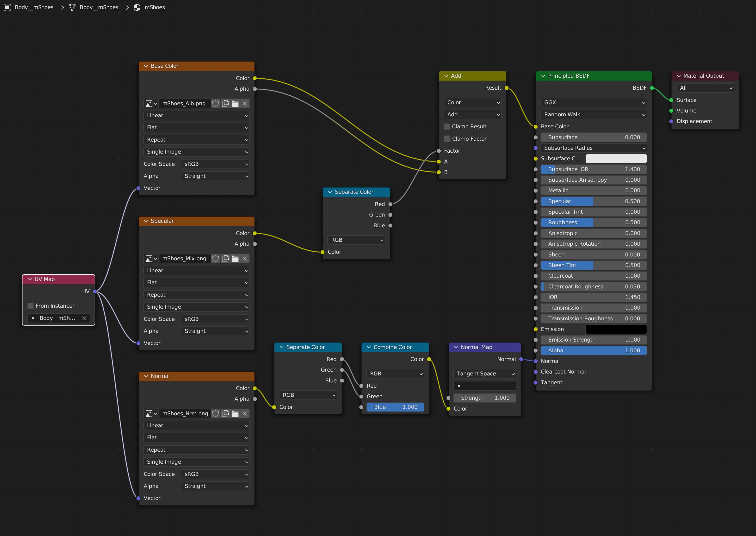Open the Emission black color swatch
This screenshot has width=756, height=536.
[x=616, y=329]
